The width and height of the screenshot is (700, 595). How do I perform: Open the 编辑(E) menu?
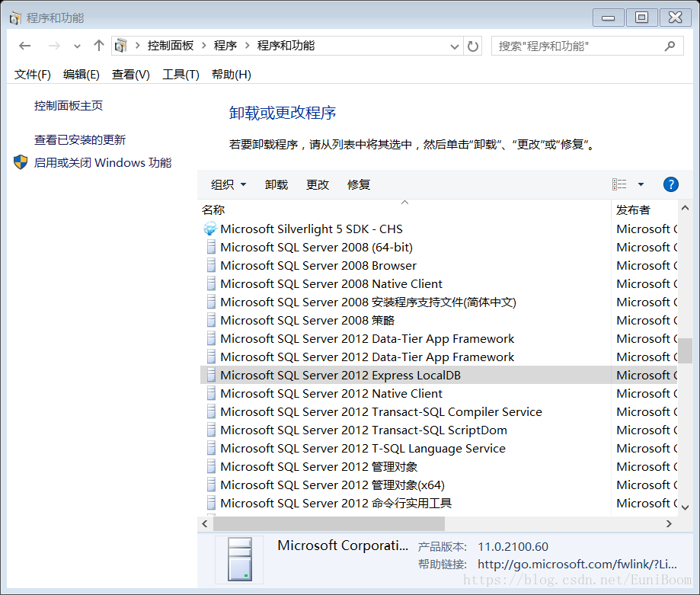[82, 75]
